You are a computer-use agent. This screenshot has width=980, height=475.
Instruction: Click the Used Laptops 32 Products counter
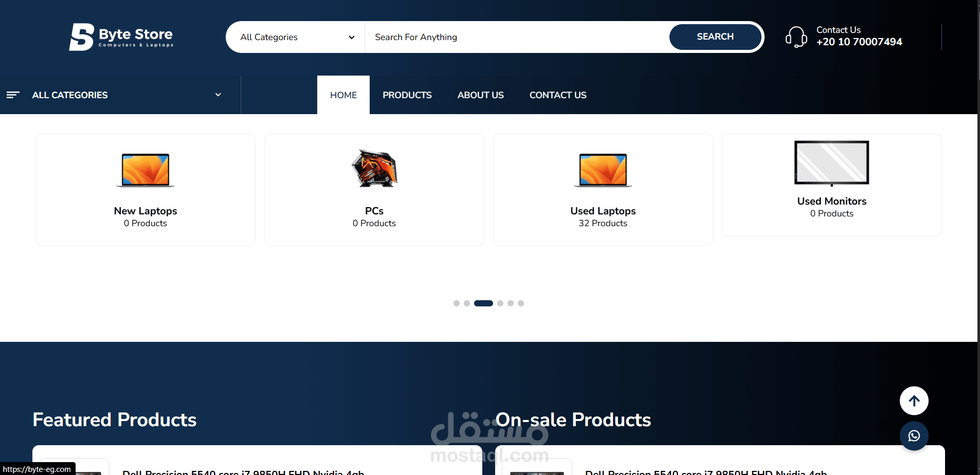pos(603,223)
